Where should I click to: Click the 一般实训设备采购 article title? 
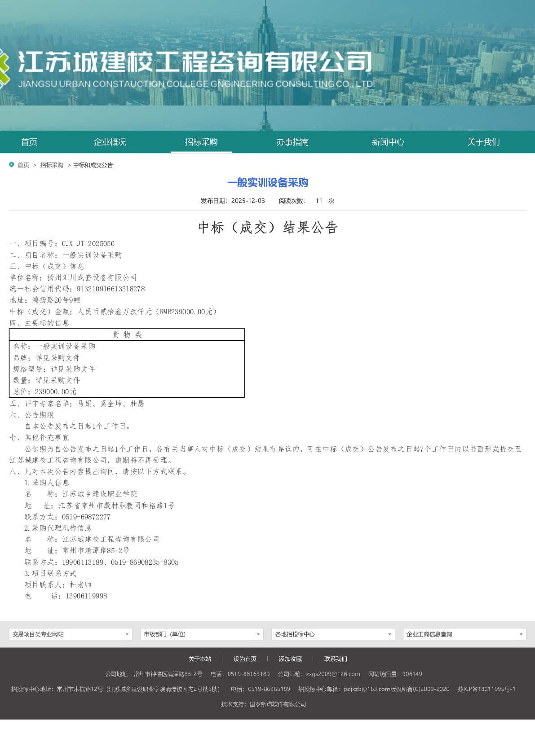268,183
